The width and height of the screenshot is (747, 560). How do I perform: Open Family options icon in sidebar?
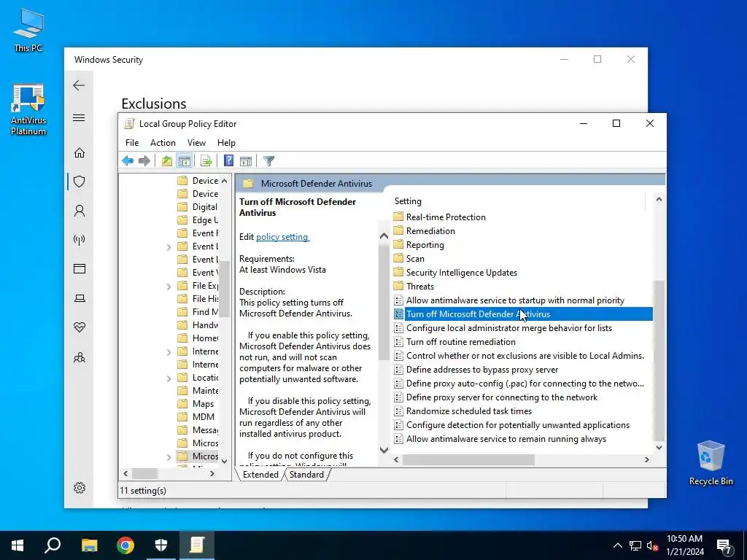tap(80, 357)
